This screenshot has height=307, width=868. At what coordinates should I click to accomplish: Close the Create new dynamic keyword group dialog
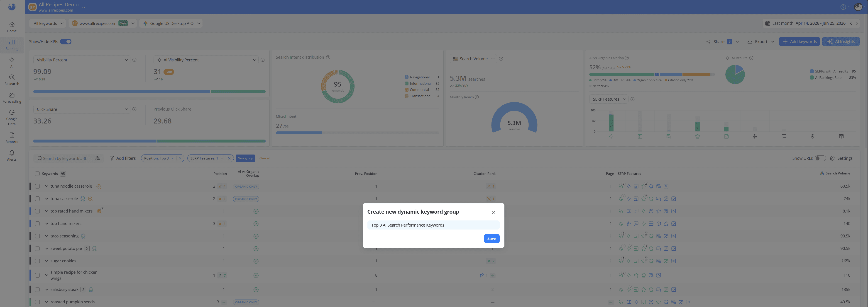coord(494,213)
